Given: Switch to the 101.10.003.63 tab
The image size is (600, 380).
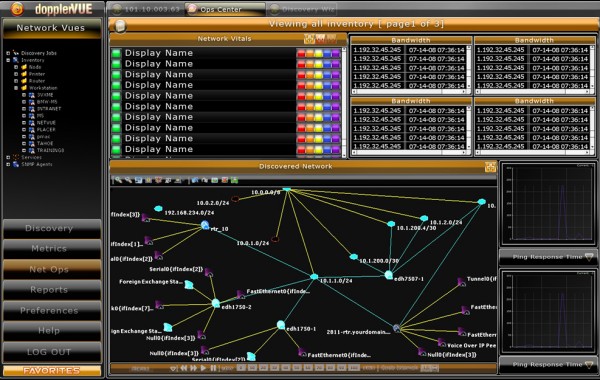Looking at the screenshot, I should (147, 9).
